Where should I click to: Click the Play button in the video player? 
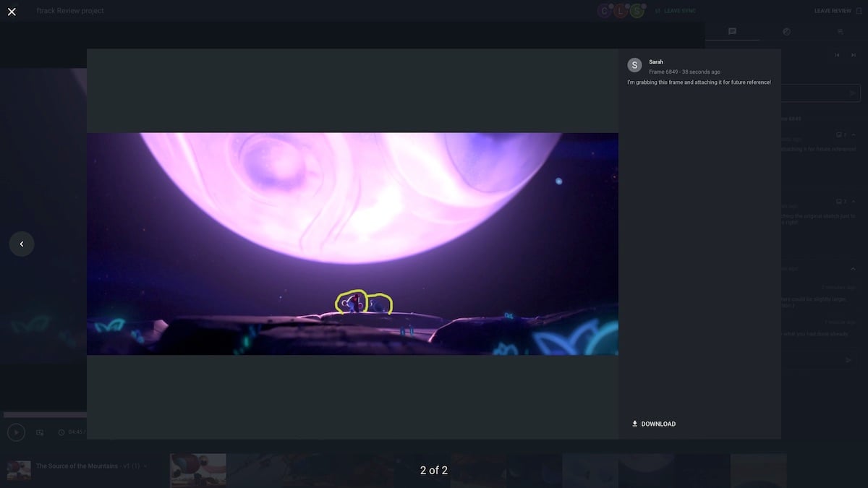pyautogui.click(x=16, y=432)
